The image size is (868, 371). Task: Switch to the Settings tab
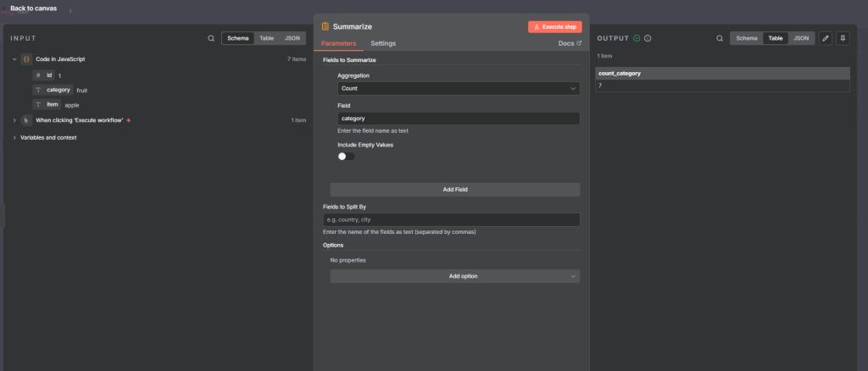[383, 43]
